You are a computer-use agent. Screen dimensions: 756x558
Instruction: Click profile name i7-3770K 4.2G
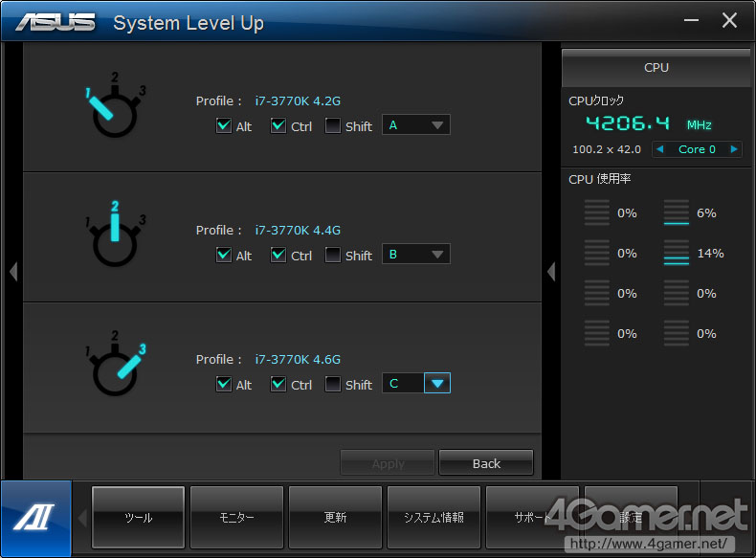click(298, 100)
